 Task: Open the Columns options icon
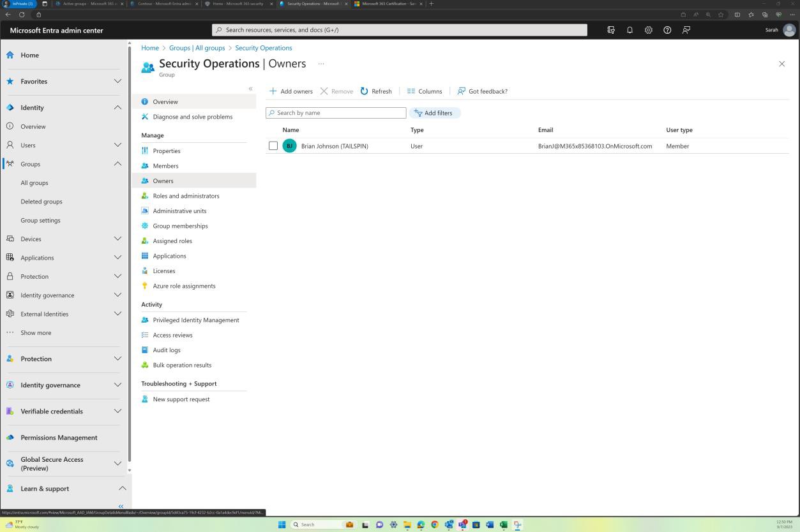(x=412, y=91)
